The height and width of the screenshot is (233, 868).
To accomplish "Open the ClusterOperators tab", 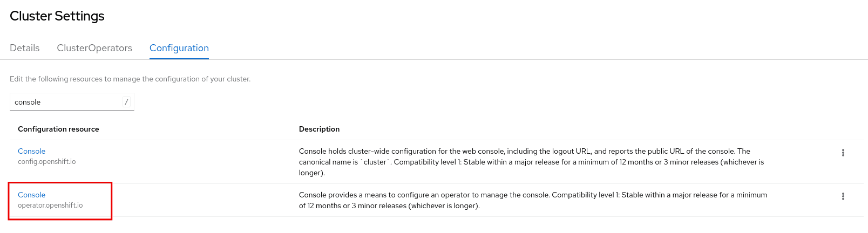I will pyautogui.click(x=94, y=48).
